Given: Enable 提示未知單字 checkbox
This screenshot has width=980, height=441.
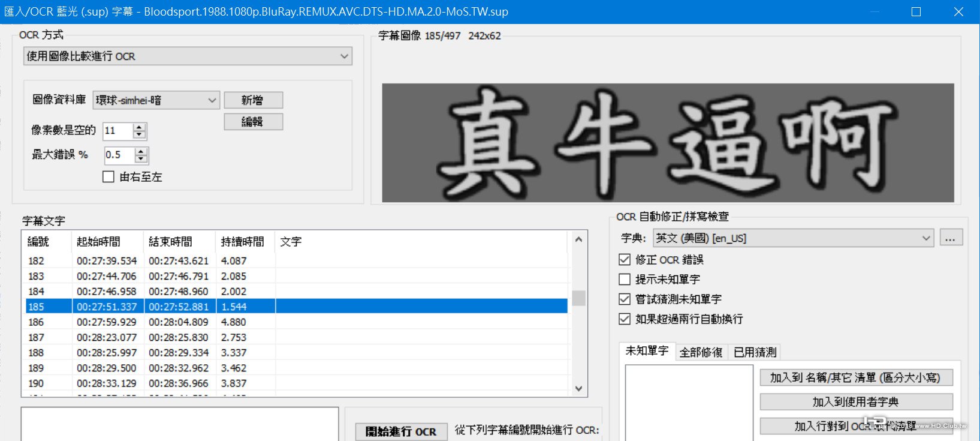Looking at the screenshot, I should (625, 280).
